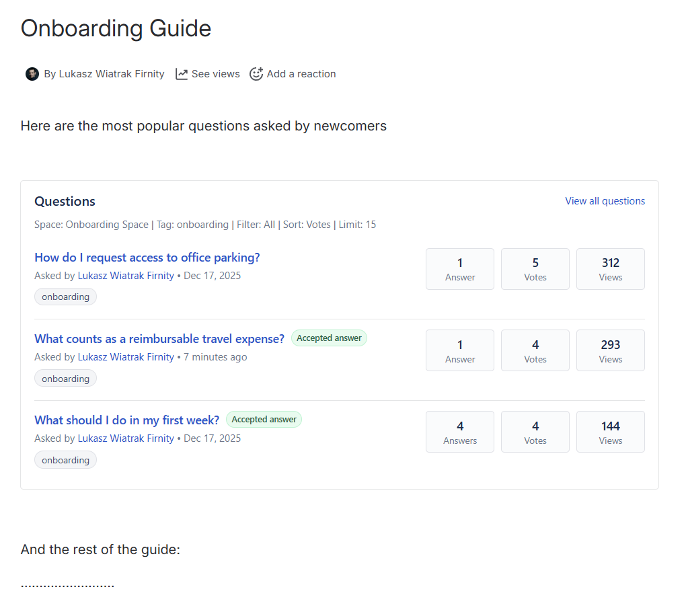This screenshot has width=686, height=616.
Task: Click the View all questions link
Action: pos(605,201)
